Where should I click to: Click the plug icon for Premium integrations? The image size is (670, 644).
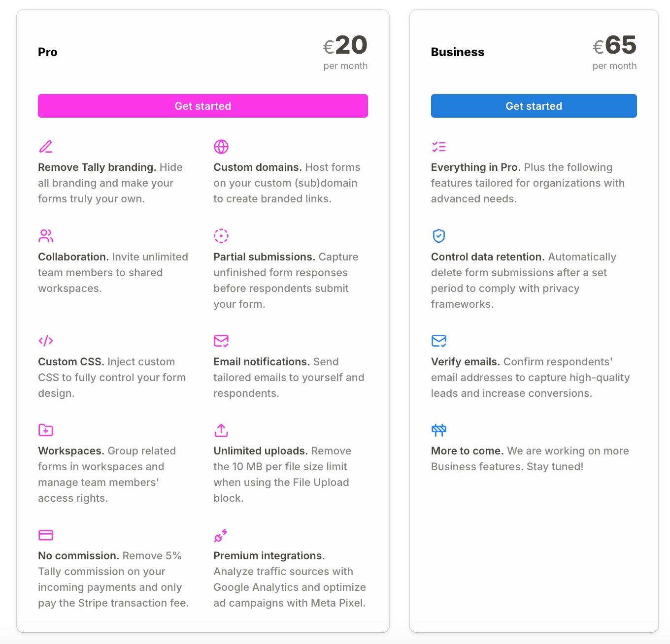(221, 535)
